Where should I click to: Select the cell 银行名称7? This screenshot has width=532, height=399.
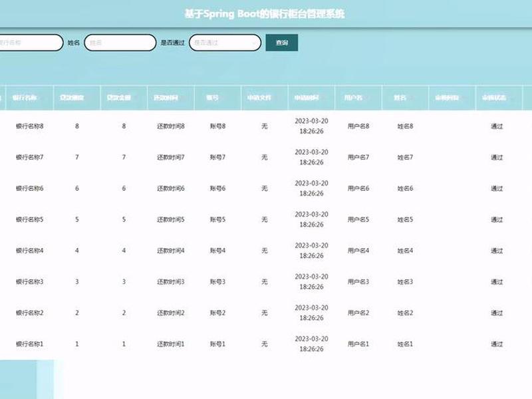(29, 157)
